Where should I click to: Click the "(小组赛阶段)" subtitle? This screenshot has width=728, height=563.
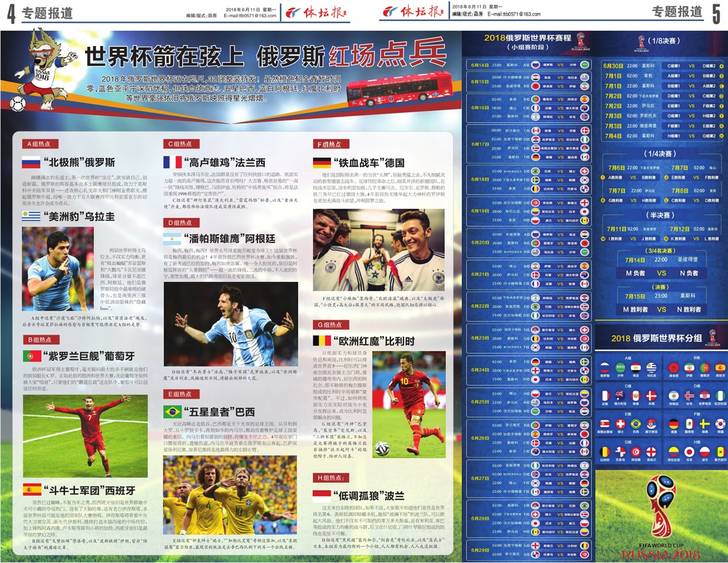(527, 47)
